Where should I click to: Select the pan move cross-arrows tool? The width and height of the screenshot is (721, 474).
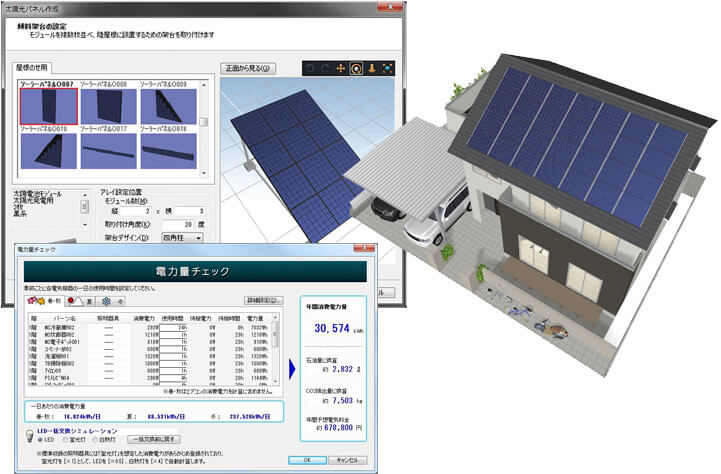(340, 69)
